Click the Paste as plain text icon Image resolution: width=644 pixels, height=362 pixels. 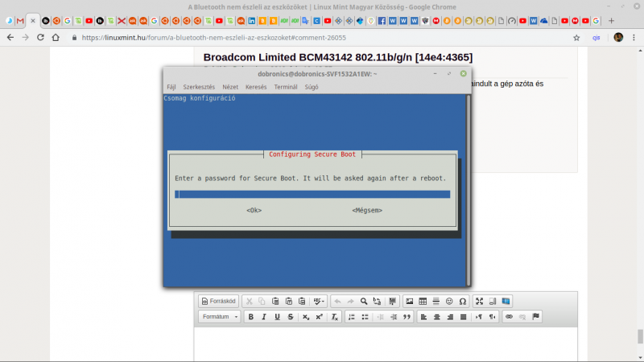[x=289, y=301]
